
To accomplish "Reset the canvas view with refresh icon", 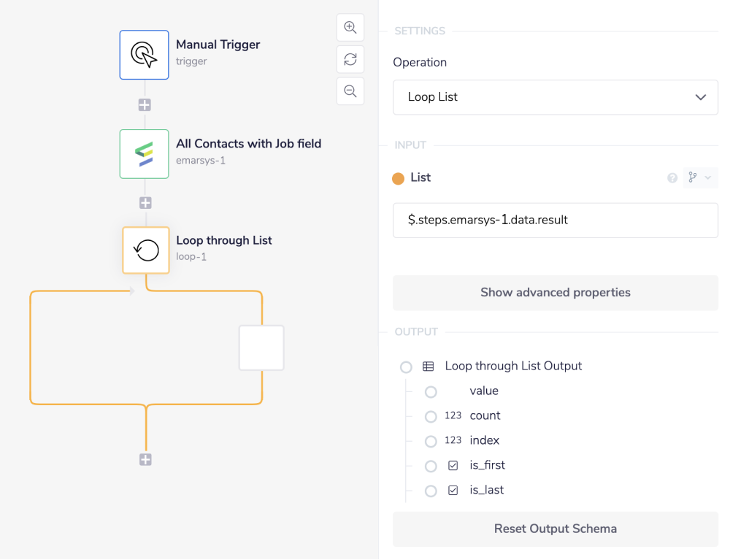I will tap(350, 59).
